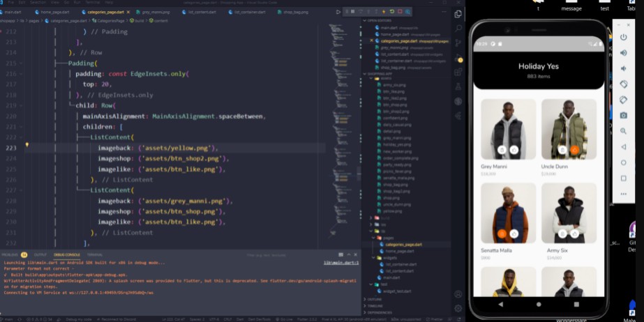This screenshot has width=644, height=322.
Task: Tap the Senatta Malia product image
Action: tap(508, 213)
